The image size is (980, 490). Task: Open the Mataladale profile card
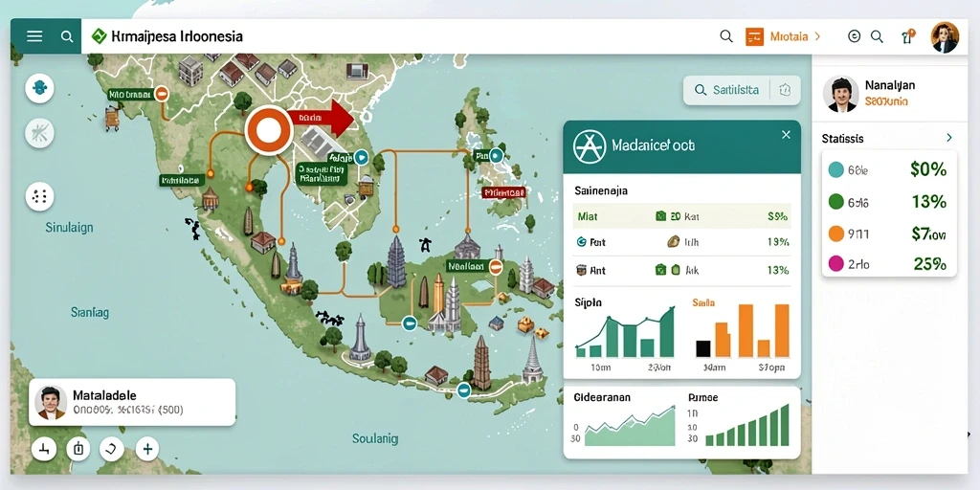(x=132, y=403)
